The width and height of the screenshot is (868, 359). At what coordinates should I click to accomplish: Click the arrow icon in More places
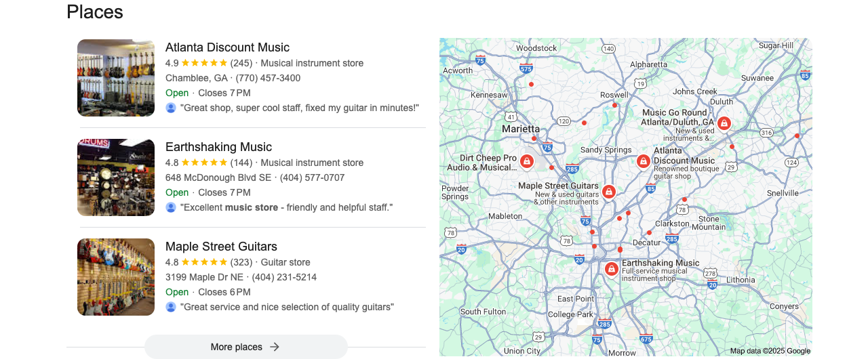[275, 347]
